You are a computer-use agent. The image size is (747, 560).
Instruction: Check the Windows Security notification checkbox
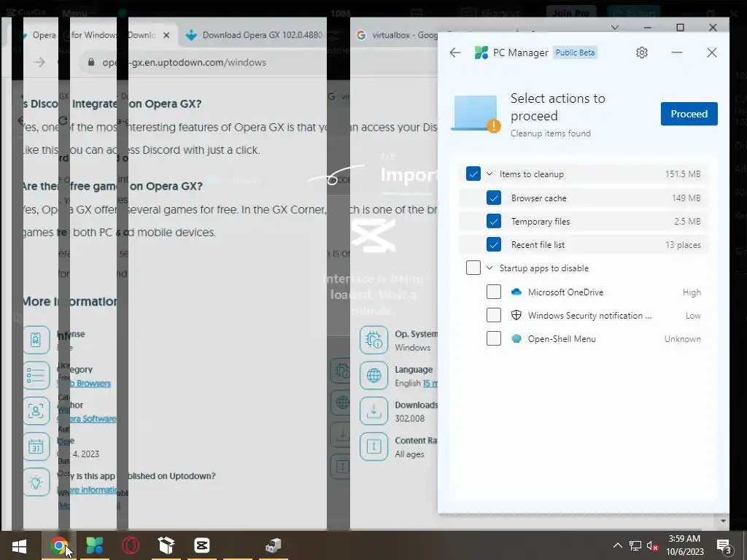tap(494, 315)
